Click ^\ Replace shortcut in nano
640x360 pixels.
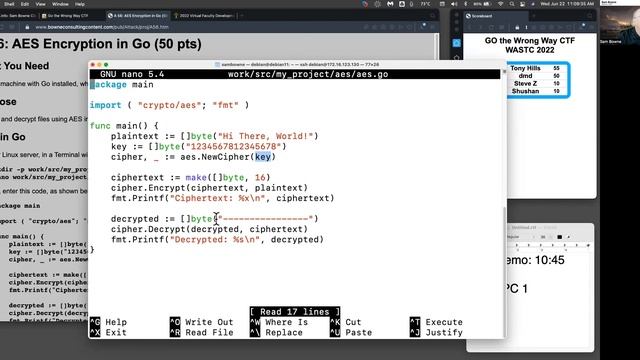coord(277,333)
